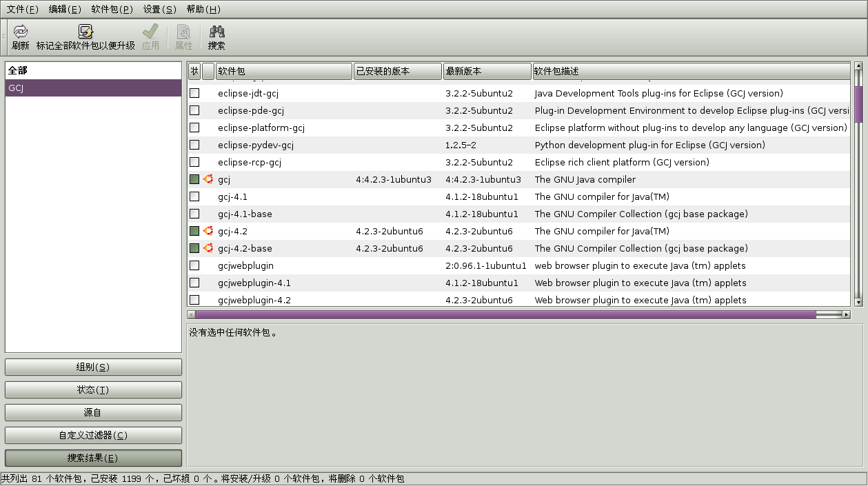
Task: Click the 状 status column header
Action: (x=194, y=71)
